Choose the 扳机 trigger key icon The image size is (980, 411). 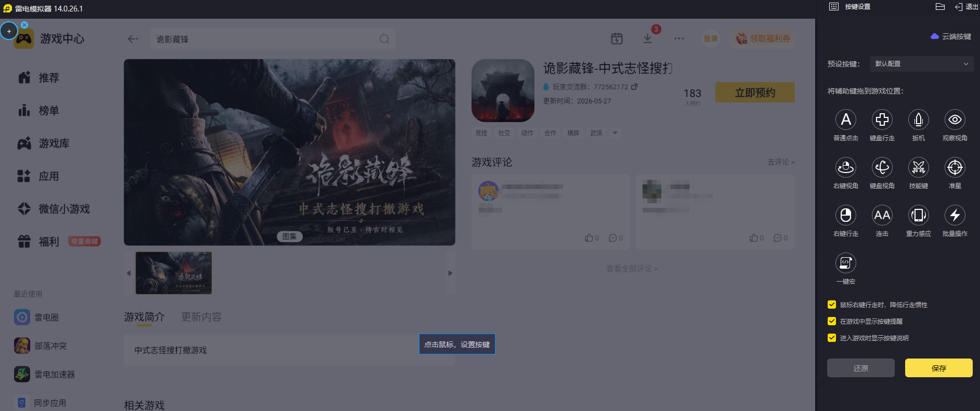point(919,120)
